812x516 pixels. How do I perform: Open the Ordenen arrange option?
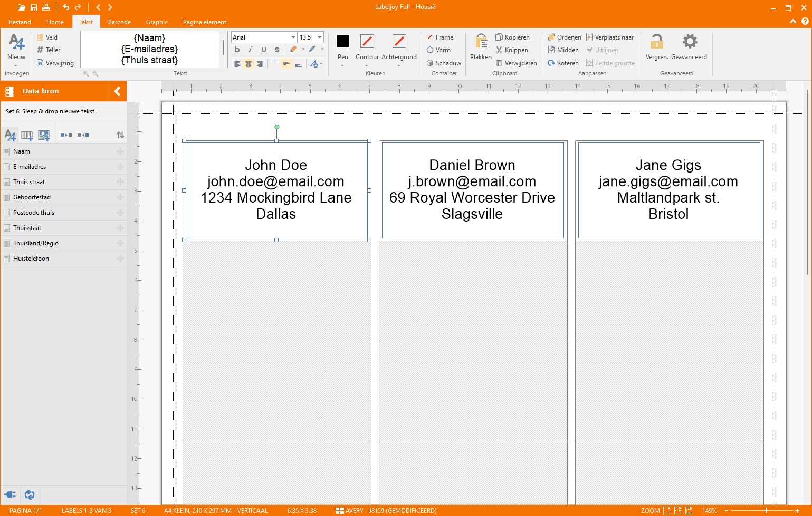564,37
